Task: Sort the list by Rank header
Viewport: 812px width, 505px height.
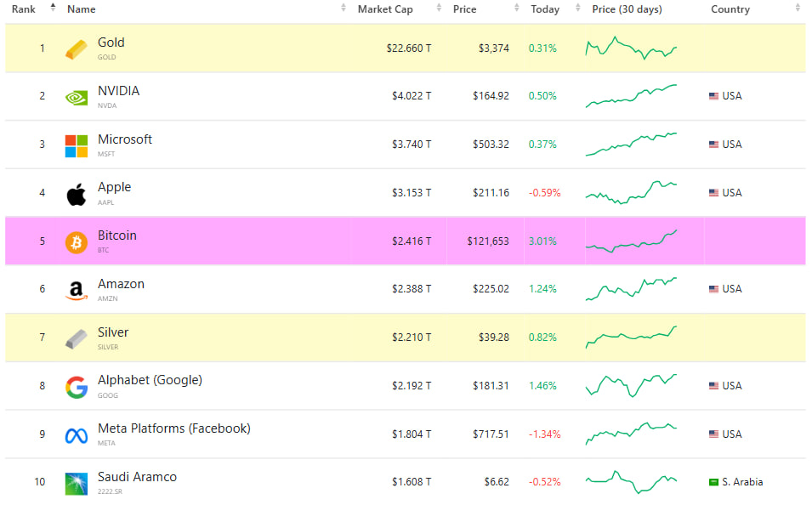Action: (x=24, y=9)
